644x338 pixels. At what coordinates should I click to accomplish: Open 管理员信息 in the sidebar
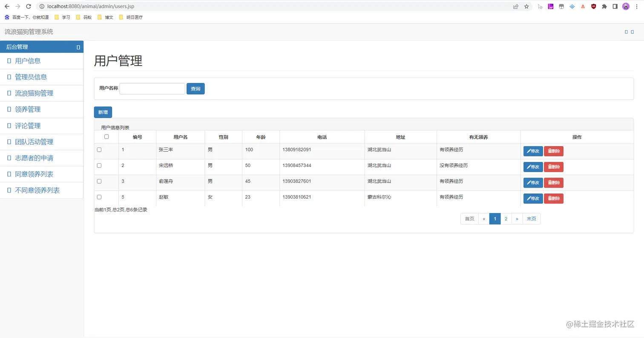point(42,77)
